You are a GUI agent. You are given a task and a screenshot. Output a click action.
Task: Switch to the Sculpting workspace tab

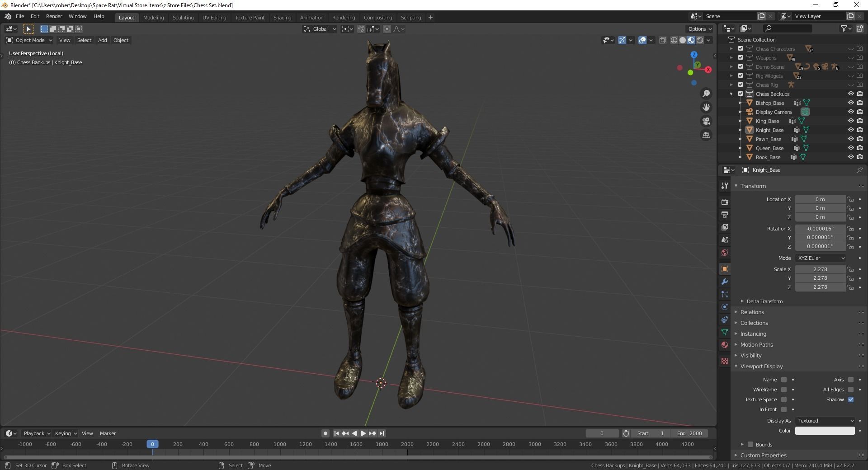[183, 18]
